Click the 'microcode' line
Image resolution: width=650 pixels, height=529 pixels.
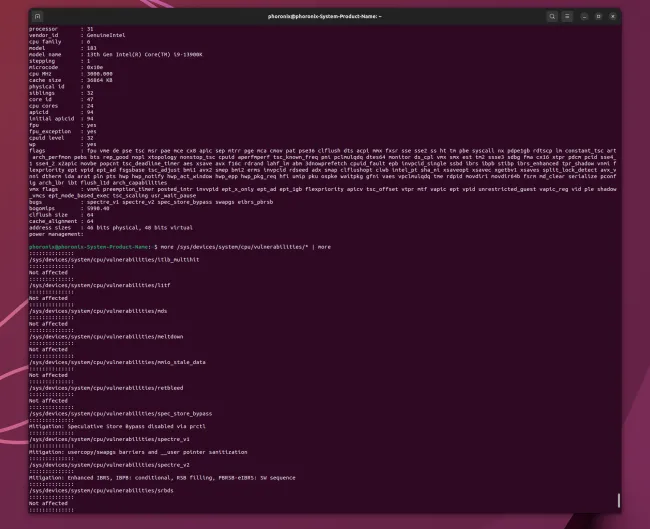tap(66, 67)
